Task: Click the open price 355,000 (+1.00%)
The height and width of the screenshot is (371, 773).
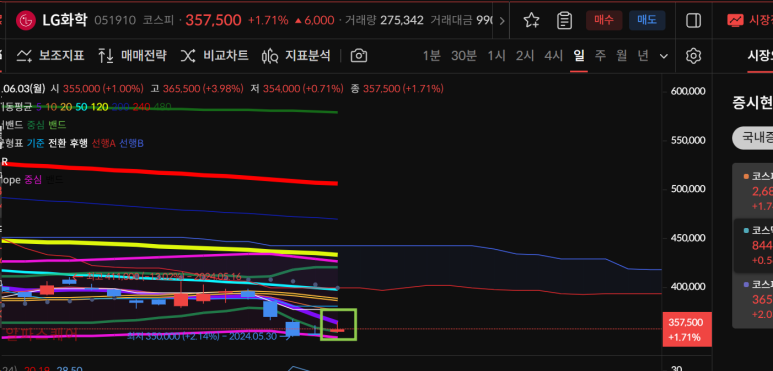Action: click(x=103, y=89)
